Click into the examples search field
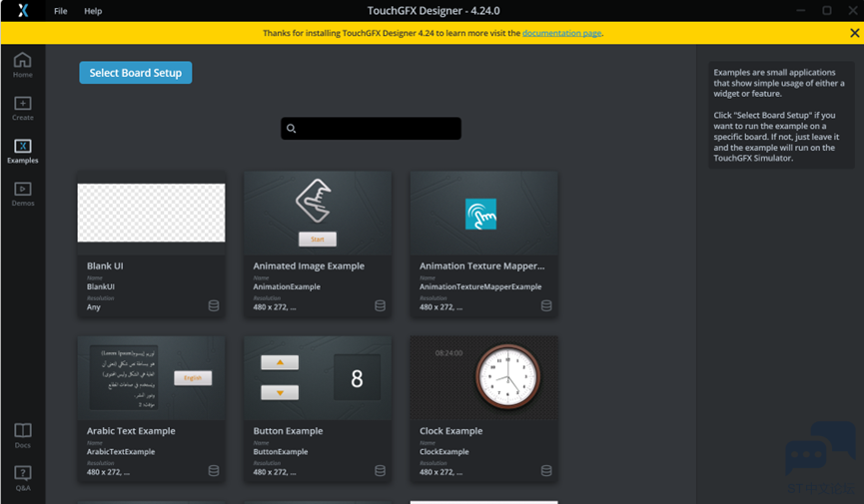Image resolution: width=864 pixels, height=504 pixels. [x=371, y=129]
